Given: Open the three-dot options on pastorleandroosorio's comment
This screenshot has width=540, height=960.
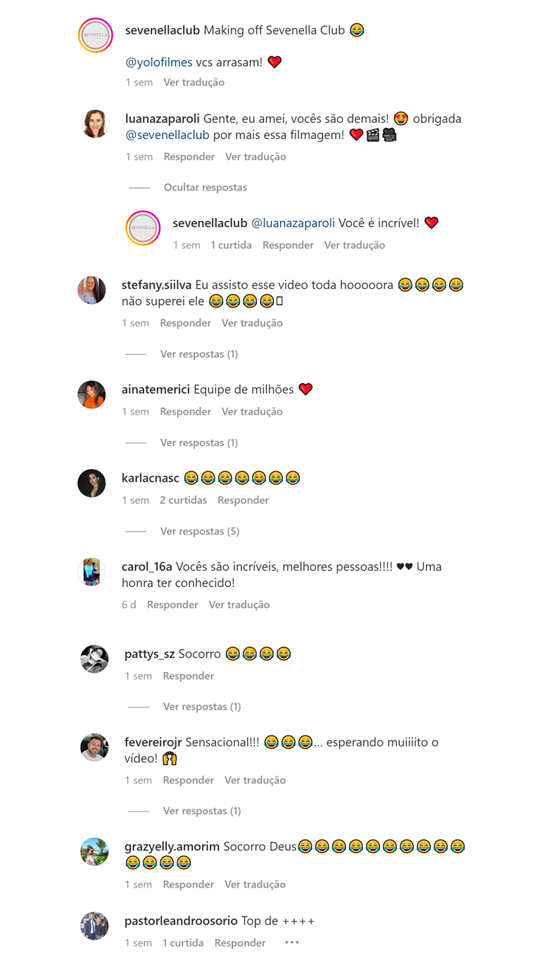Looking at the screenshot, I should click(x=292, y=942).
